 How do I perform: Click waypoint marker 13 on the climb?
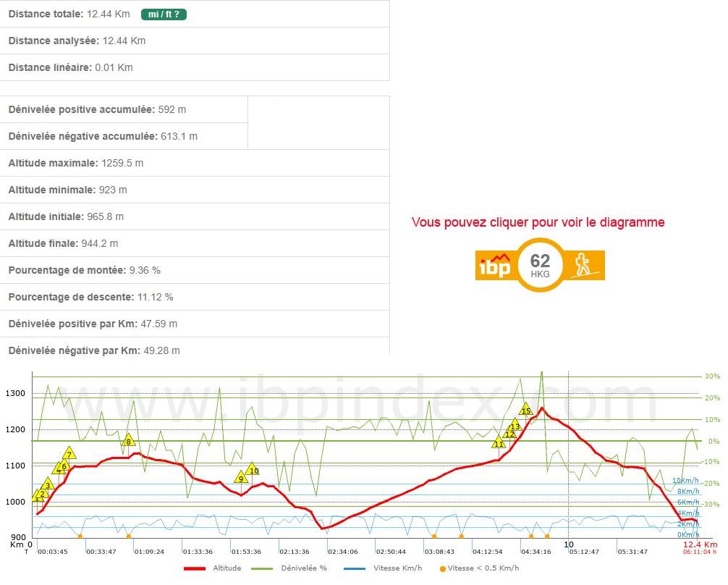coord(515,426)
